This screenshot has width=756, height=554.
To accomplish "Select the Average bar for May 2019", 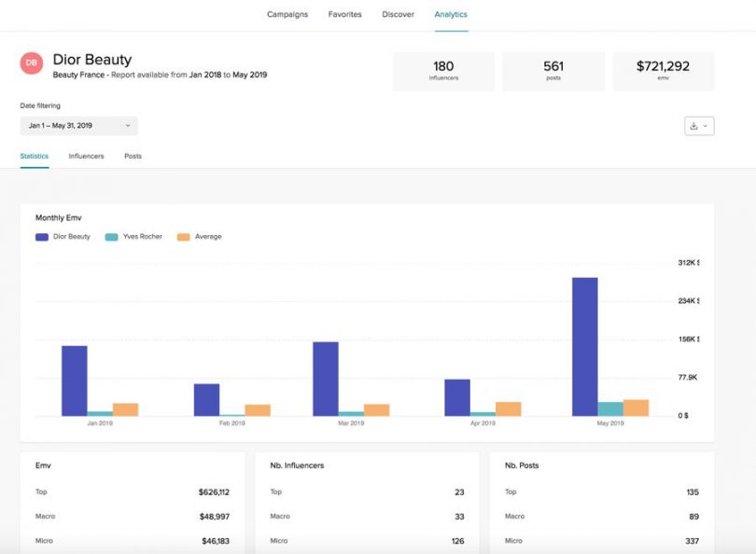I will (x=636, y=408).
